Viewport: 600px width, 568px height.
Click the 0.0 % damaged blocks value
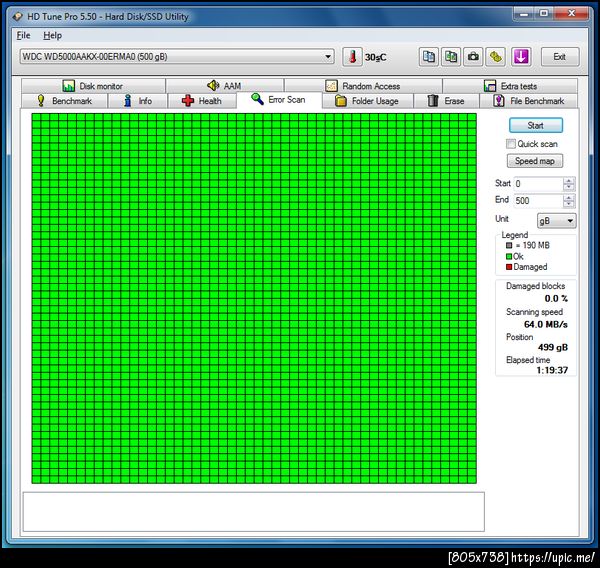556,299
